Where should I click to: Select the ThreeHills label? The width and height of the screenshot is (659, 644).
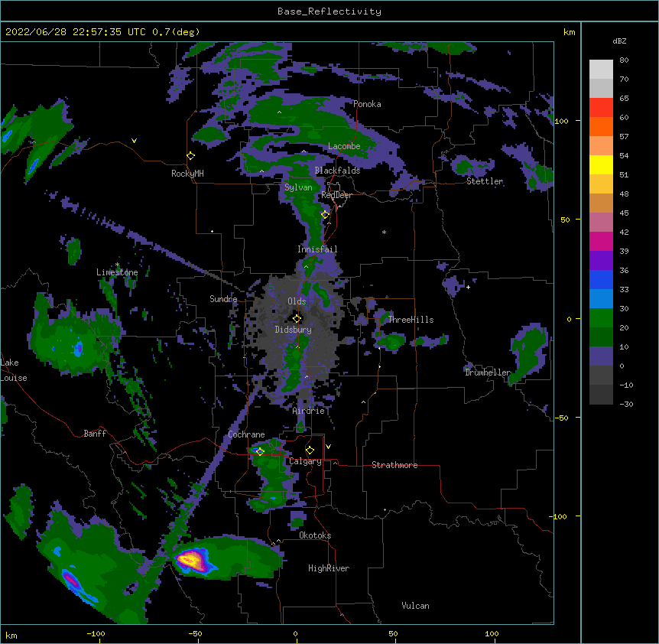click(411, 320)
